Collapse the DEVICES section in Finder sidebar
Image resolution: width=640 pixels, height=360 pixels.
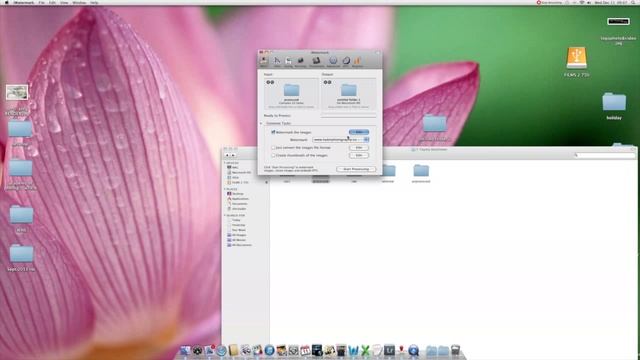[x=224, y=162]
